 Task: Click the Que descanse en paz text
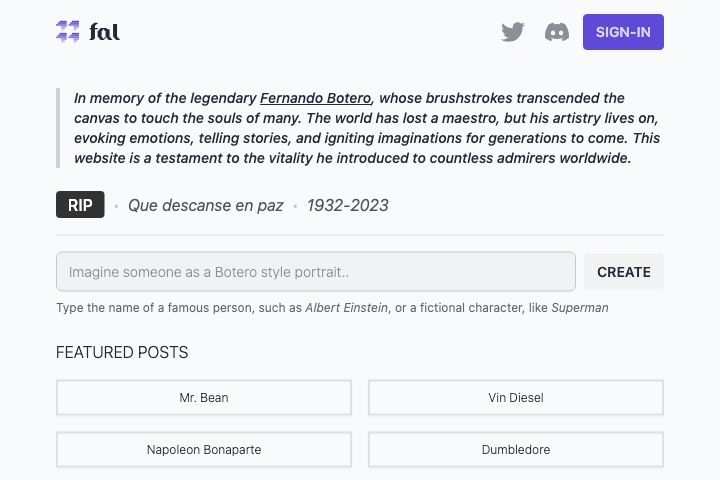205,205
